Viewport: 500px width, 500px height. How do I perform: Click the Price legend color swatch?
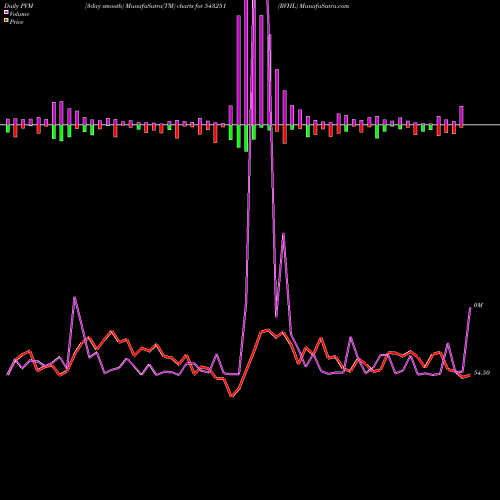point(6,21)
